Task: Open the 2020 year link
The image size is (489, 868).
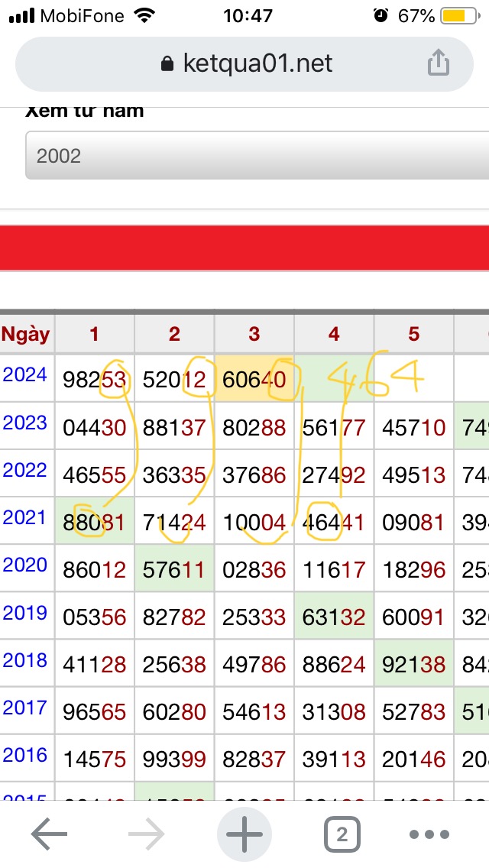Action: [24, 565]
